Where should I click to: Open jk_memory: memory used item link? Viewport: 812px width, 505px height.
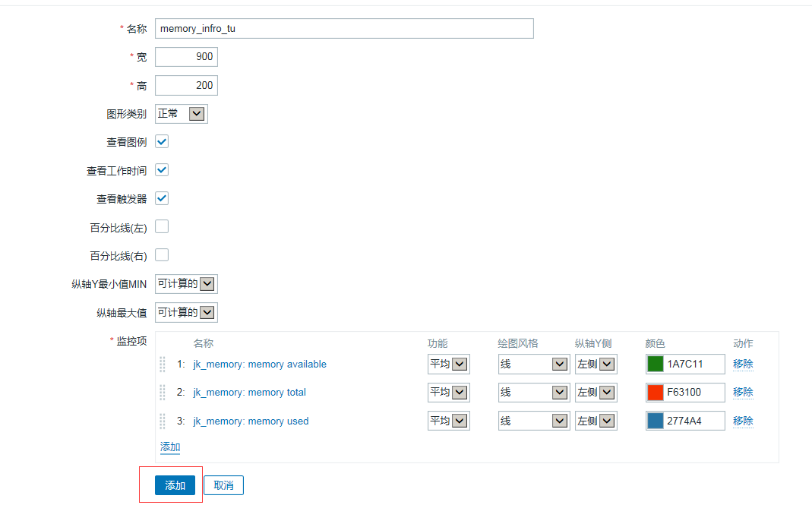(251, 421)
